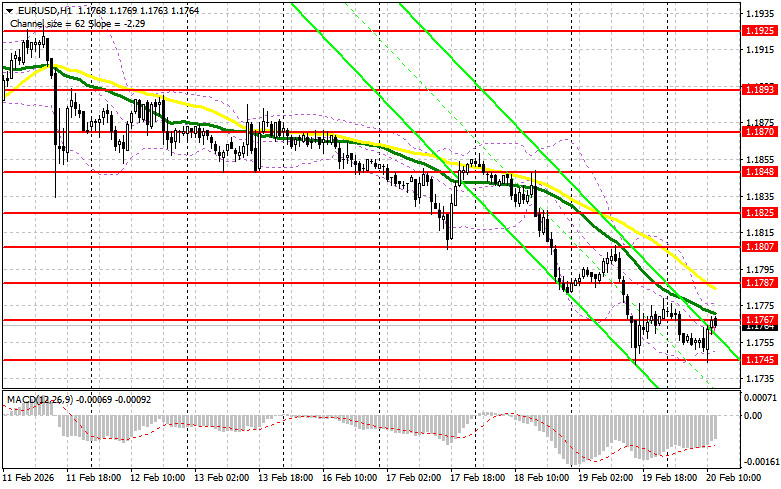781x489 pixels.
Task: Select the red 1.1870 level label
Action: (759, 132)
